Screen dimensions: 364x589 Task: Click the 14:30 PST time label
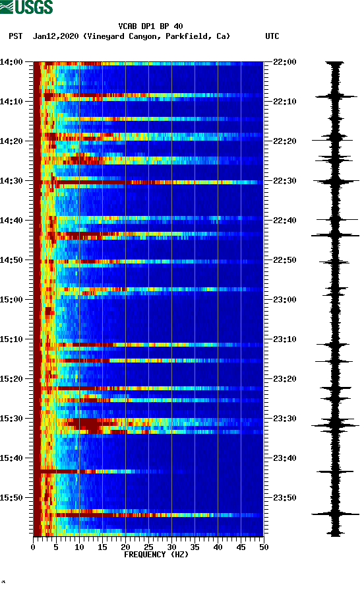click(11, 181)
